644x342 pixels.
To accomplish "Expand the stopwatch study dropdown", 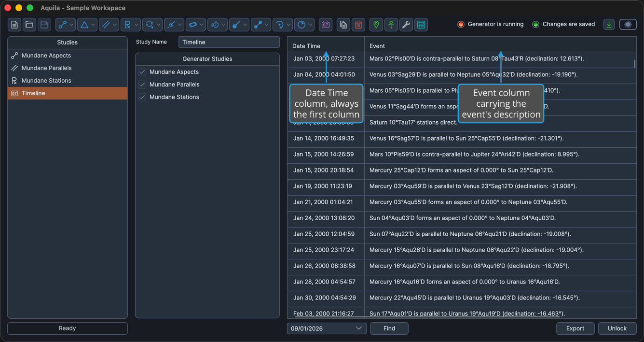I will (x=218, y=25).
